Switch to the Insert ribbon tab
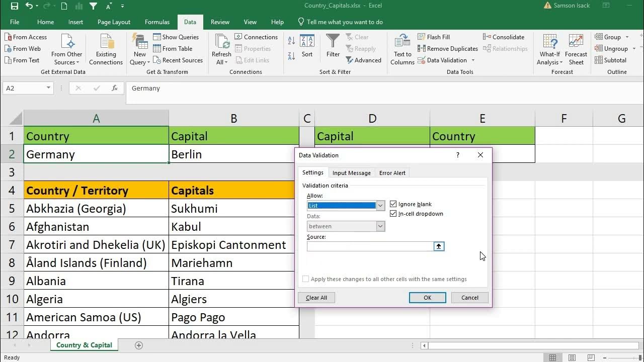644x362 pixels. [76, 22]
